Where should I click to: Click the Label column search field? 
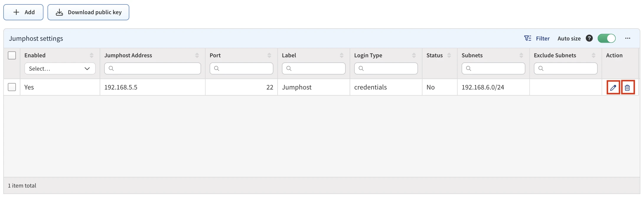(314, 69)
